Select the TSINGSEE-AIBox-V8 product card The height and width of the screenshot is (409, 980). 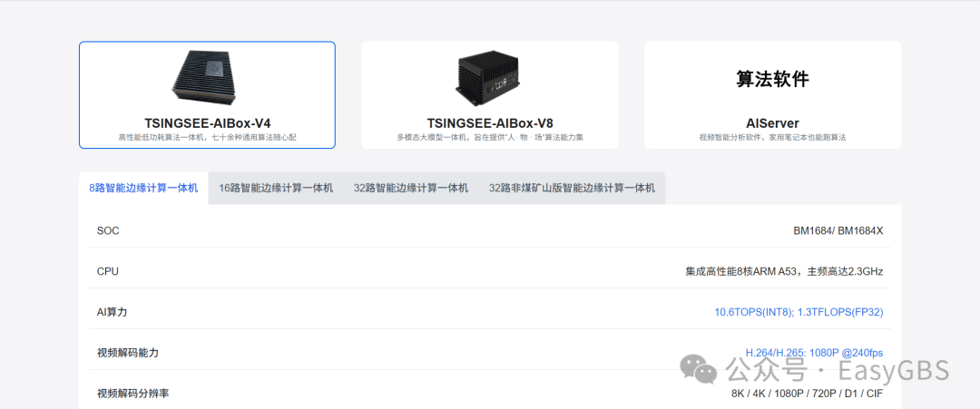point(490,95)
